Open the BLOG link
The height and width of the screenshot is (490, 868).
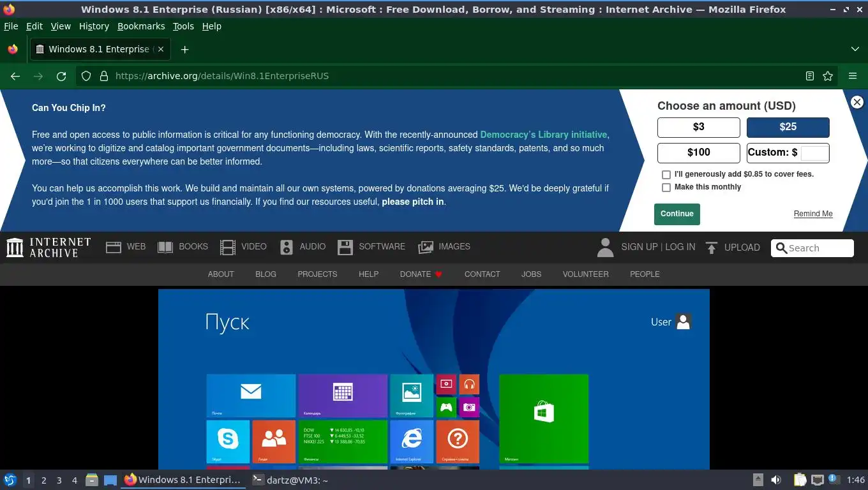pos(266,274)
